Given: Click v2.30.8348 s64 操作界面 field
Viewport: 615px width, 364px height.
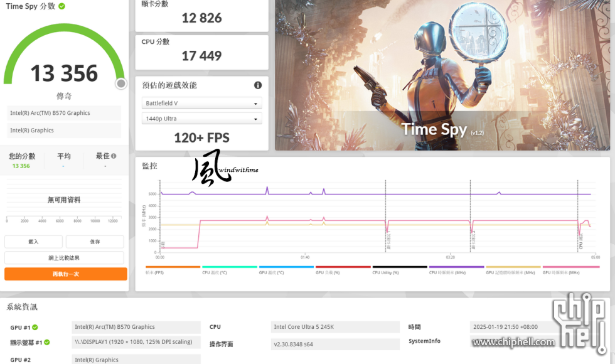Looking at the screenshot, I should pos(335,344).
